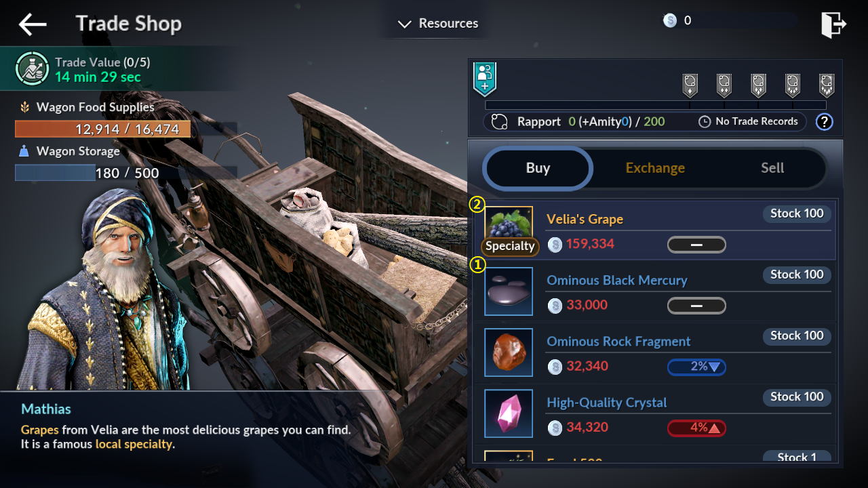Image resolution: width=868 pixels, height=488 pixels.
Task: Tap the teal add-friend banner icon
Action: point(485,78)
